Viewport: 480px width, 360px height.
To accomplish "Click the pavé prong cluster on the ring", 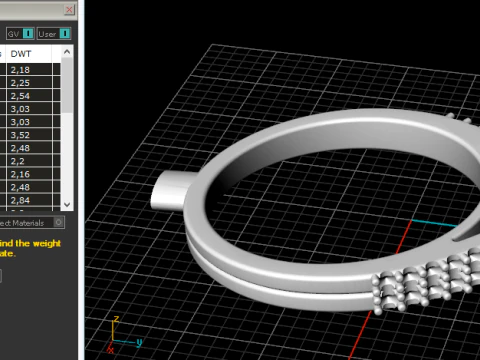I will [x=425, y=282].
